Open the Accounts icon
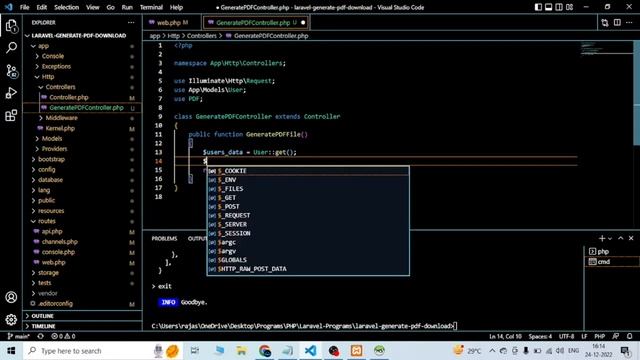 pyautogui.click(x=11, y=297)
